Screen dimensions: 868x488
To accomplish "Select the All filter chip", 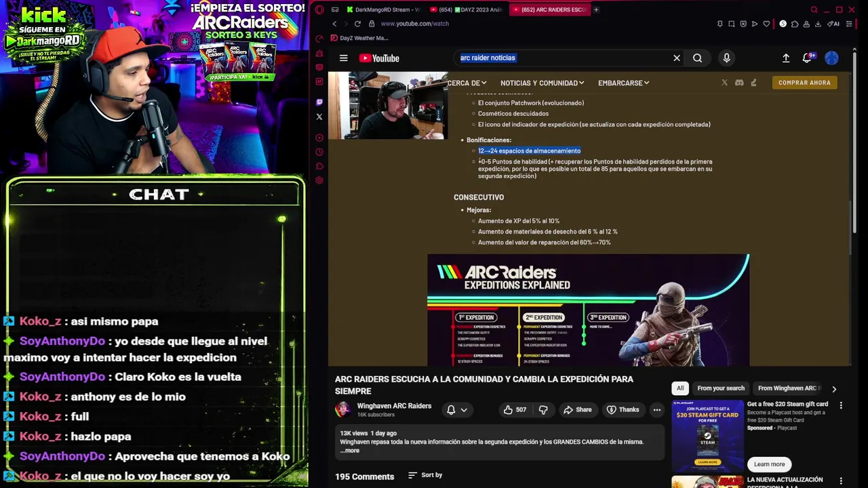I will tap(680, 388).
